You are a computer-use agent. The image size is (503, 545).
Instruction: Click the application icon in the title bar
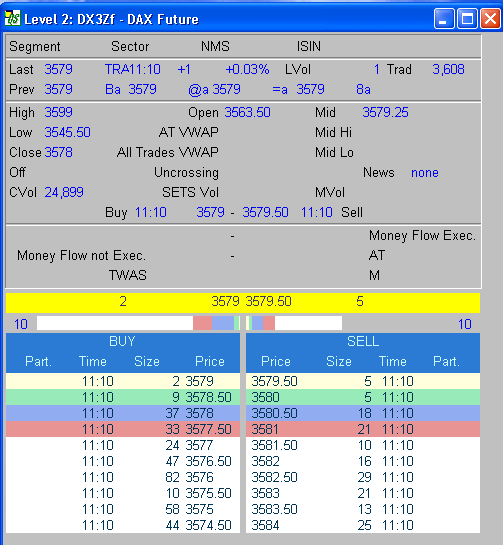point(12,18)
